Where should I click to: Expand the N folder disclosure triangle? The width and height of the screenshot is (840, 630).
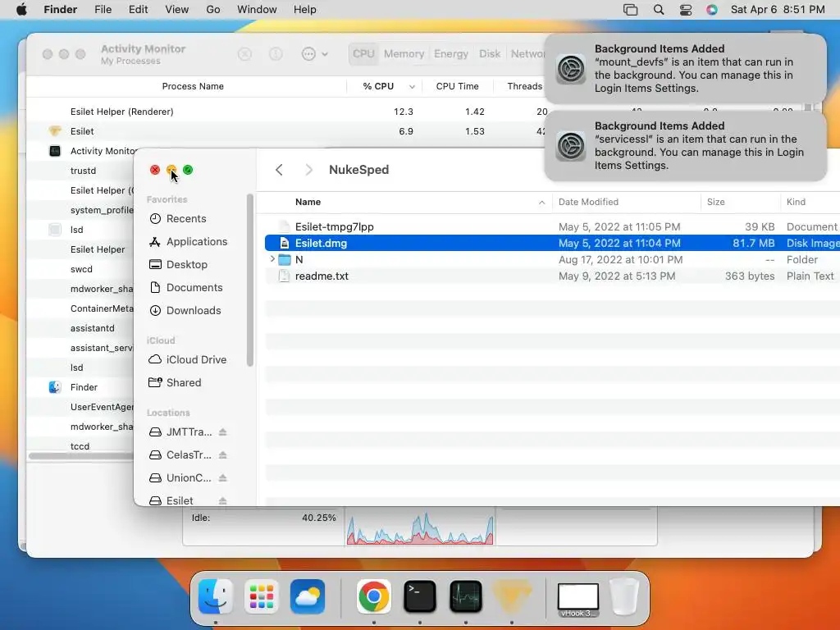[272, 259]
